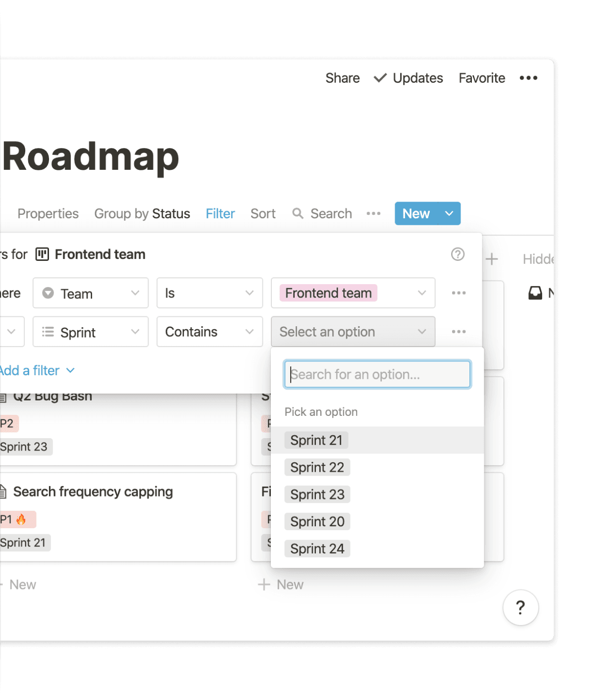Open the ellipsis menu at top right
Screen dimensions: 614x700
(x=528, y=78)
